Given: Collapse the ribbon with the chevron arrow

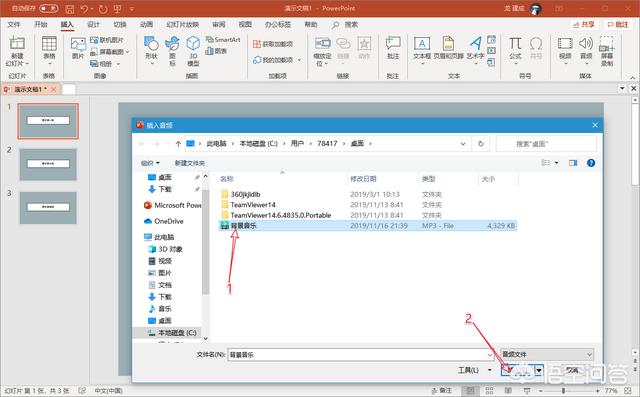Looking at the screenshot, I should click(632, 78).
